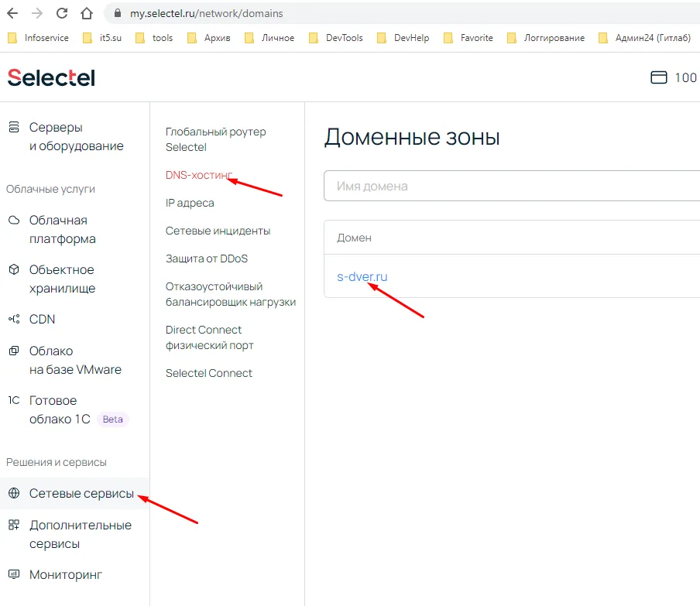The height and width of the screenshot is (606, 700).
Task: Open the Мониторинг section
Action: [x=66, y=575]
